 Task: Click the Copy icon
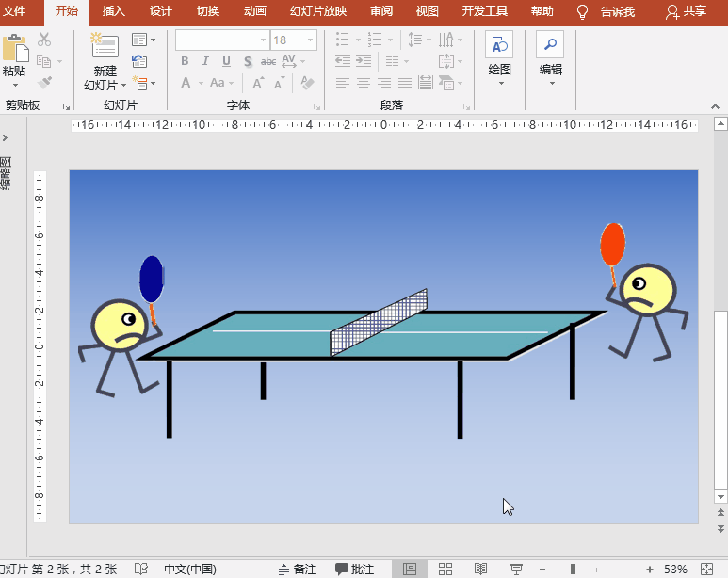44,61
